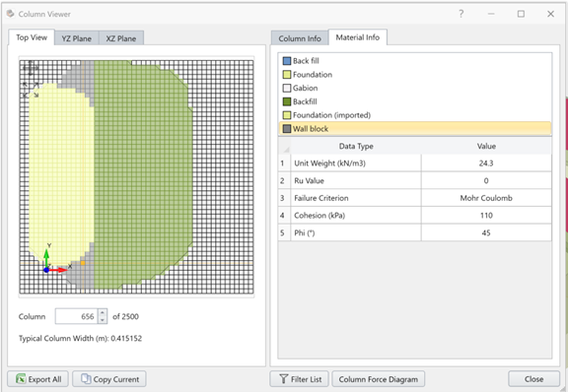568x392 pixels.
Task: Click the Copy Current clipboard icon
Action: [86, 378]
